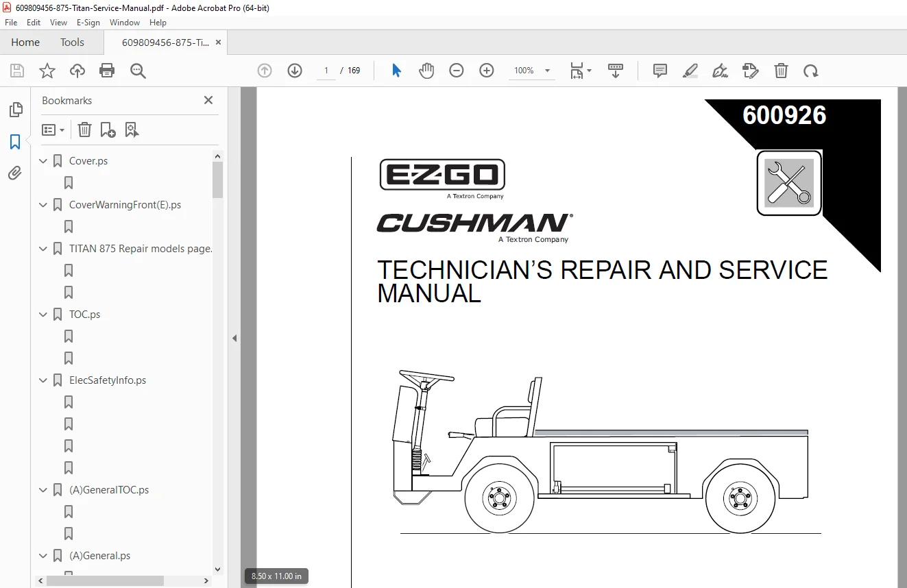Collapse the Cover.ps bookmark

(x=43, y=161)
